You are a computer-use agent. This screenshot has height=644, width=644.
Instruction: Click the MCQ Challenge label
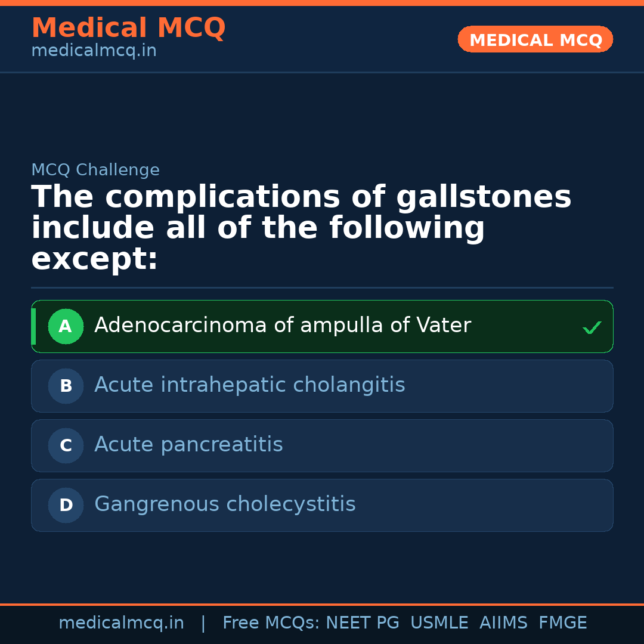[x=95, y=170]
